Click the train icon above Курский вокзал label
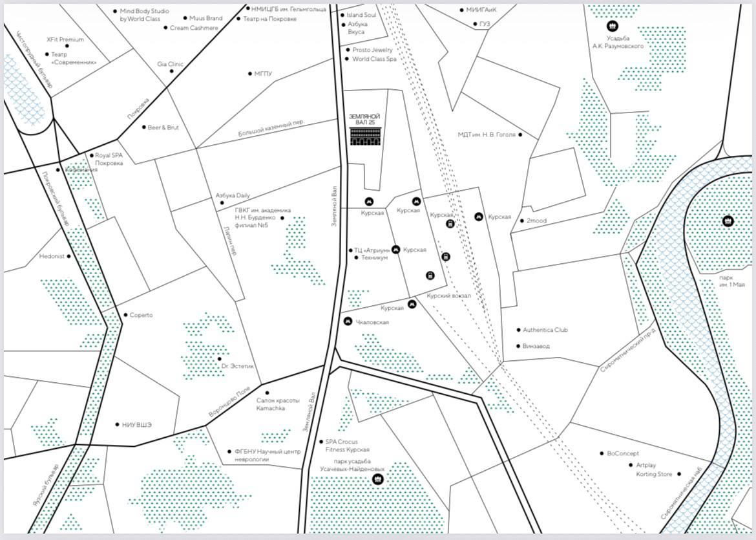 tap(430, 276)
